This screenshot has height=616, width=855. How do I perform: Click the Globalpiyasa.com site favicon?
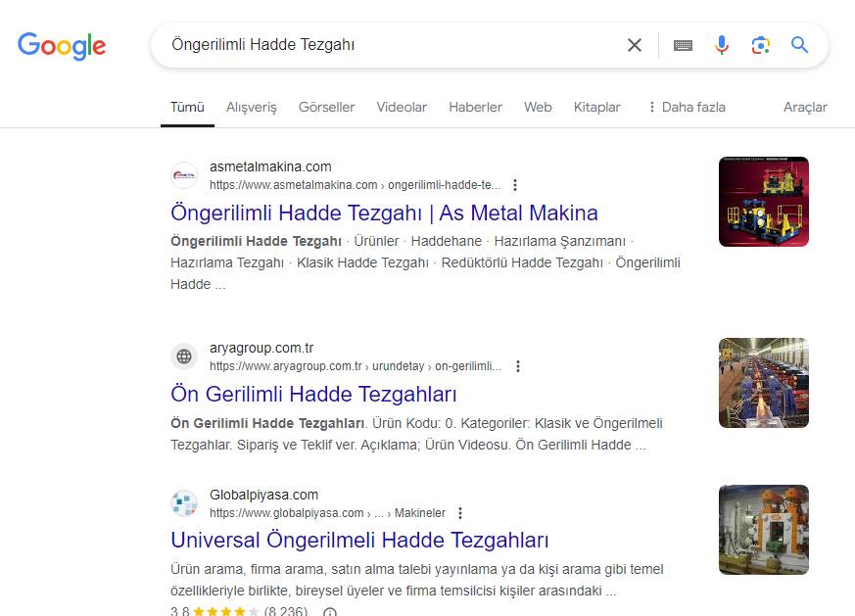coord(184,503)
